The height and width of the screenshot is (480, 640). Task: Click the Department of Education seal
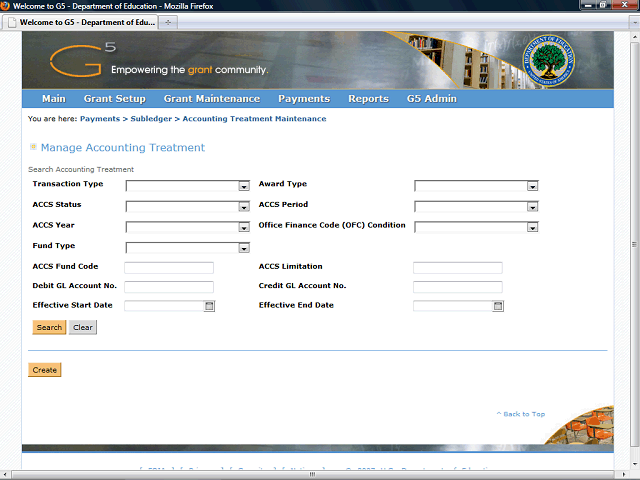click(549, 60)
